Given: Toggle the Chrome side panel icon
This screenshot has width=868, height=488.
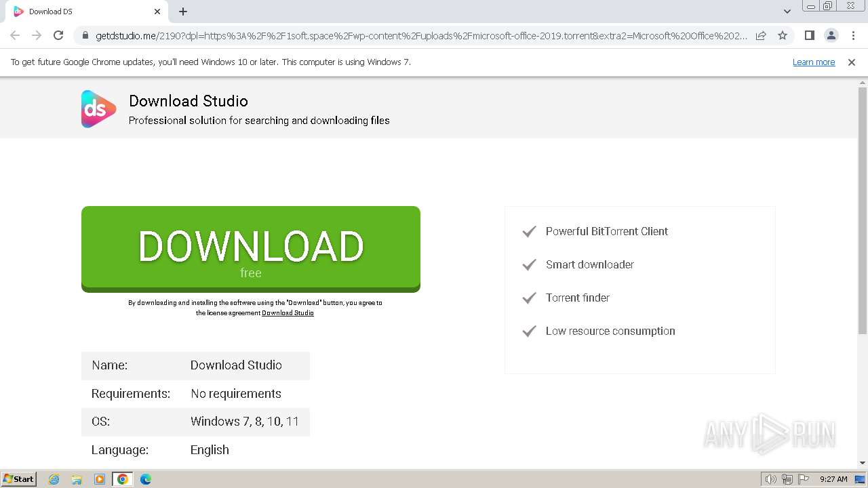Looking at the screenshot, I should [809, 35].
